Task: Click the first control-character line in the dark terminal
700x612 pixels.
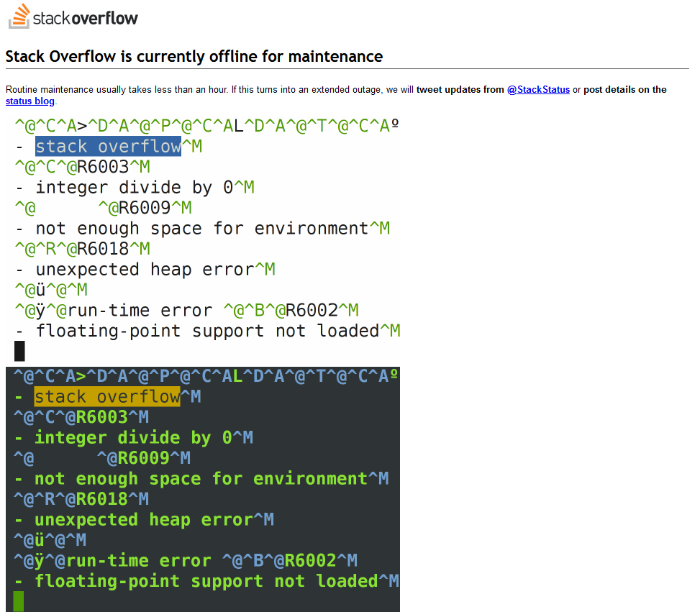Action: click(205, 376)
